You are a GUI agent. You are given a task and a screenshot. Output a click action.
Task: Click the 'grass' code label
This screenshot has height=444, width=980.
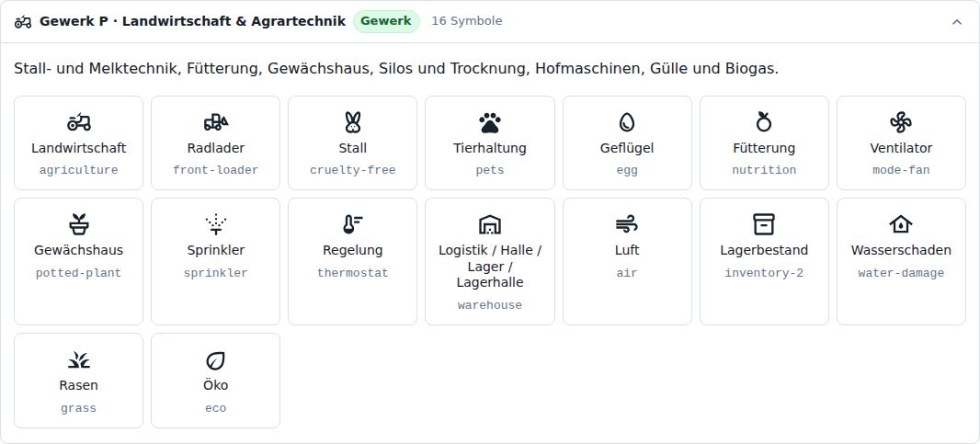(x=79, y=408)
